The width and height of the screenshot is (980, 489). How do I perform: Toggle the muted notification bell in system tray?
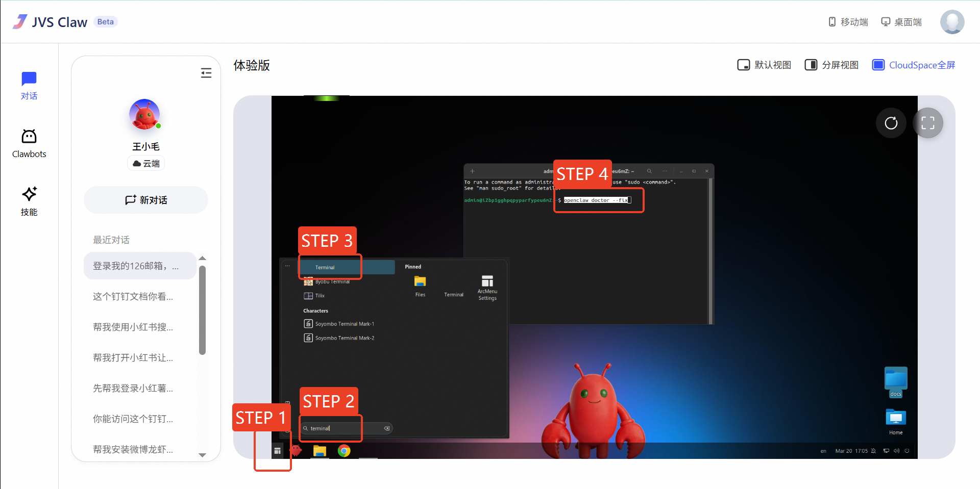873,451
